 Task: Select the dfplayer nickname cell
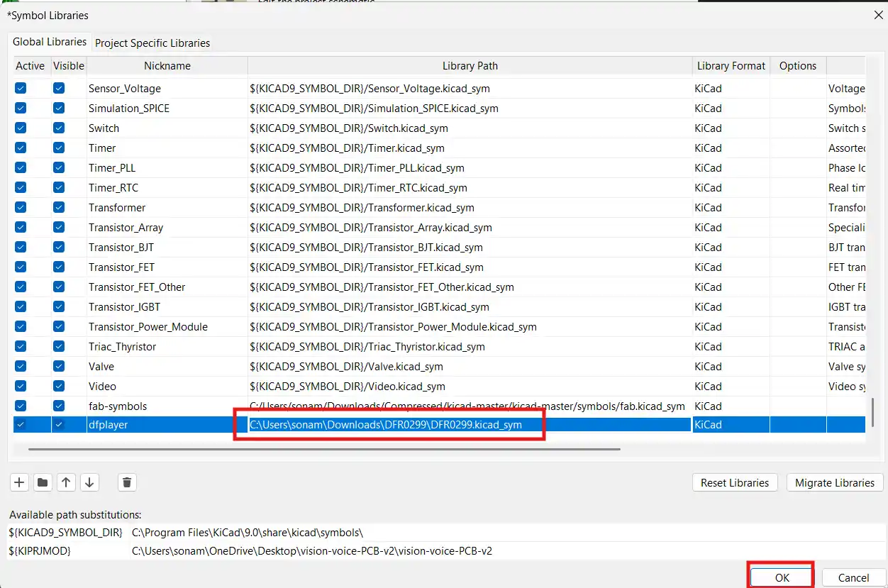click(167, 425)
